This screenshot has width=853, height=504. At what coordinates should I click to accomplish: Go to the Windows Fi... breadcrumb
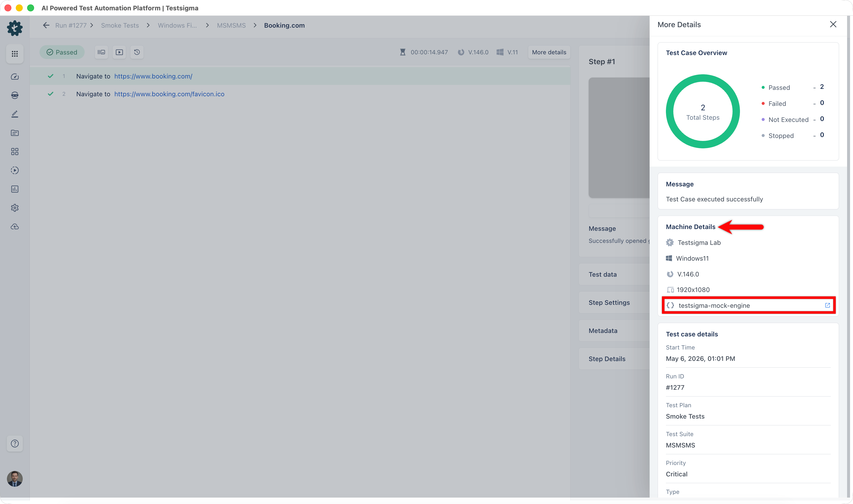(177, 25)
